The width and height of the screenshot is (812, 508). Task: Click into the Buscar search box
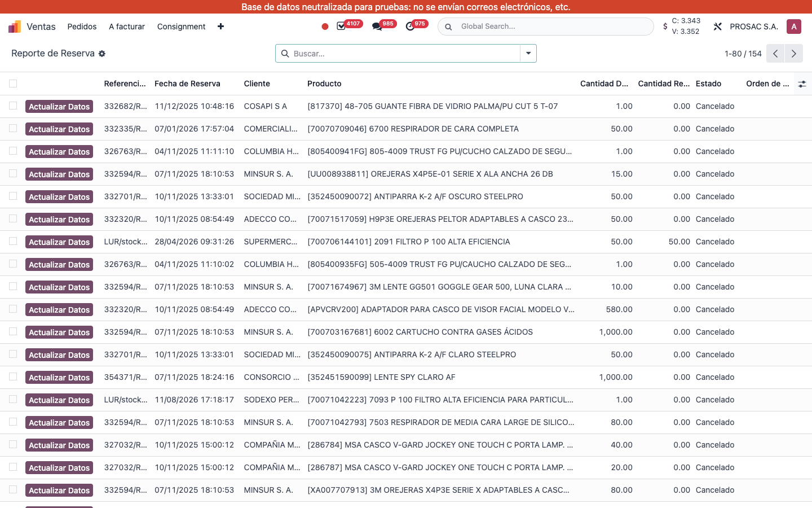point(405,54)
